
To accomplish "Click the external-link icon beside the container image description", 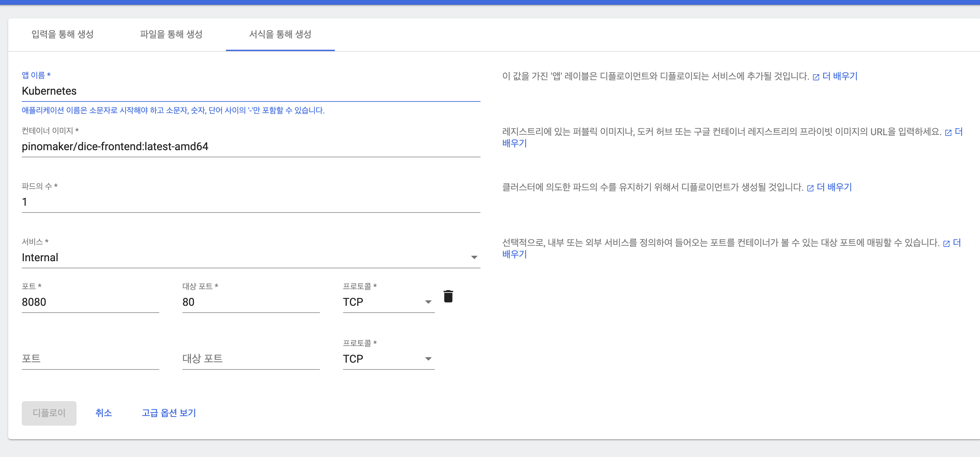I will pyautogui.click(x=948, y=132).
